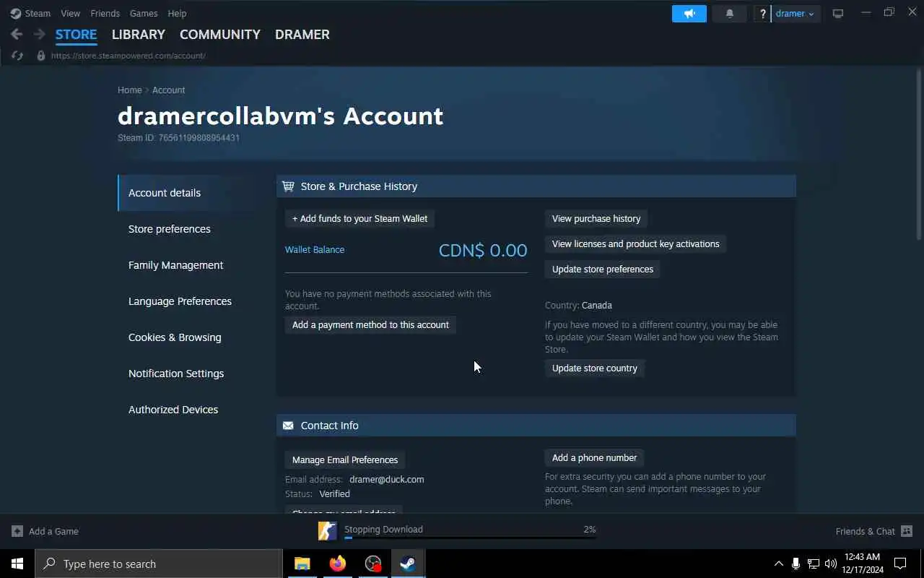Open Windows Start menu
Viewport: 924px width, 578px height.
tap(17, 564)
